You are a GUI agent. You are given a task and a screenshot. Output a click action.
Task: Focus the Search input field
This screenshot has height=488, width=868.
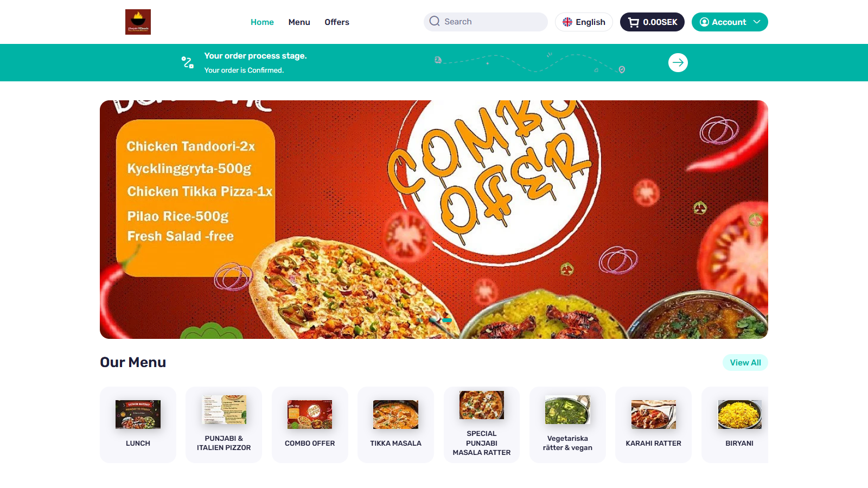486,22
